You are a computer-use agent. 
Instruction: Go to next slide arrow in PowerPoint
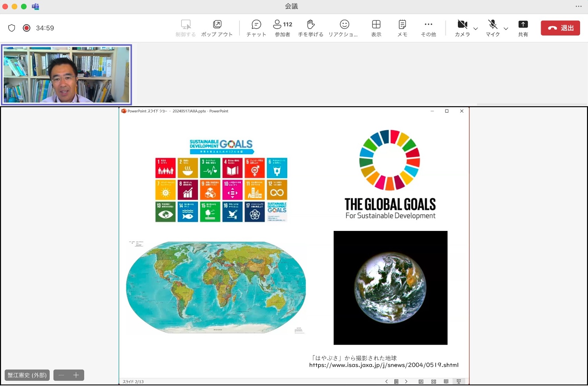[406, 382]
